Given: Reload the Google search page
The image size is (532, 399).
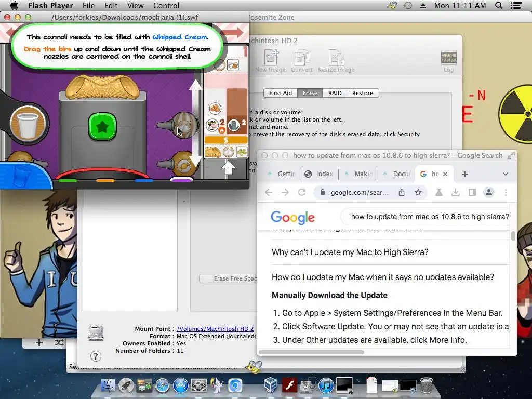Looking at the screenshot, I should pos(302,192).
